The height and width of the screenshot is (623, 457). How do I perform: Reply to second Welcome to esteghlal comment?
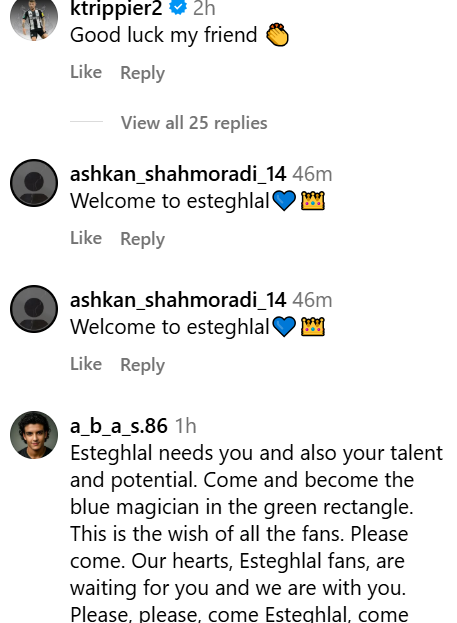click(x=142, y=365)
